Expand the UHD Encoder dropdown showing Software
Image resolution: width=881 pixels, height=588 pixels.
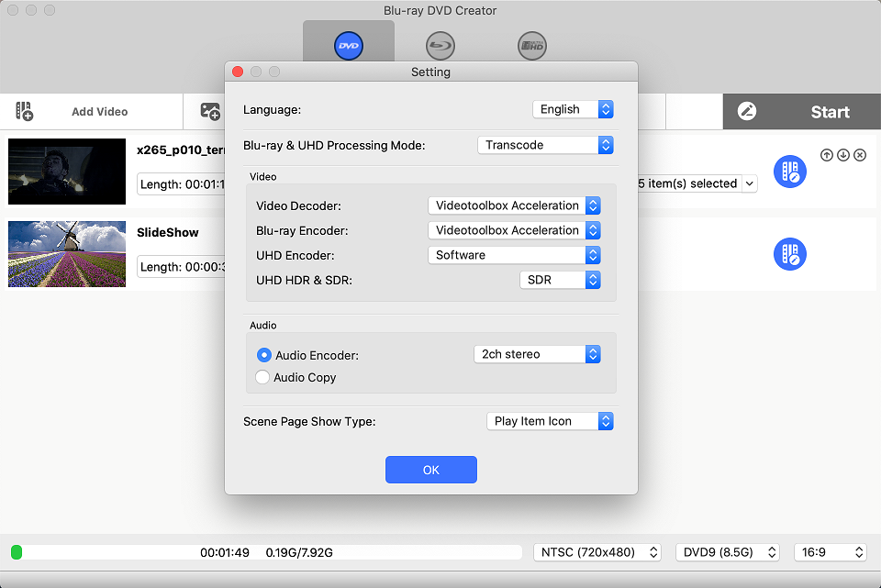514,255
